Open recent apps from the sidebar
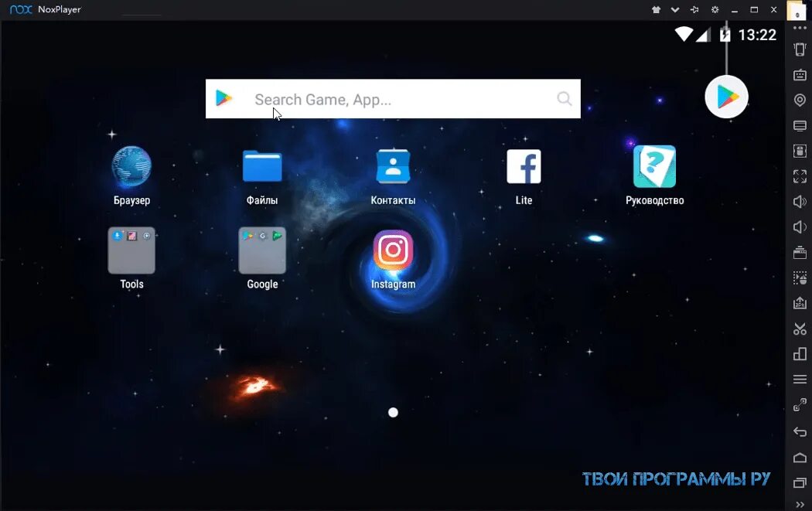Screen dimensions: 812x511 [x=800, y=482]
